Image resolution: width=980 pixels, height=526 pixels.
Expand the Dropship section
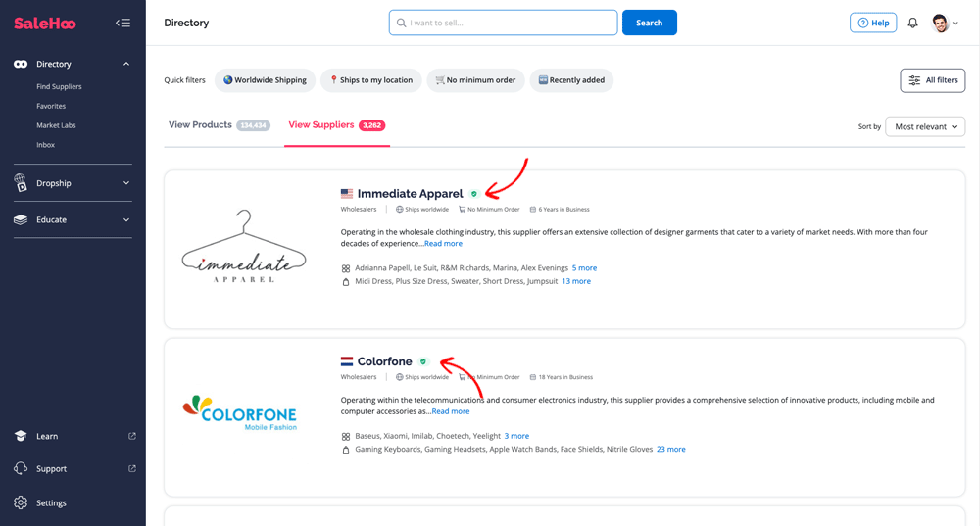(x=126, y=183)
